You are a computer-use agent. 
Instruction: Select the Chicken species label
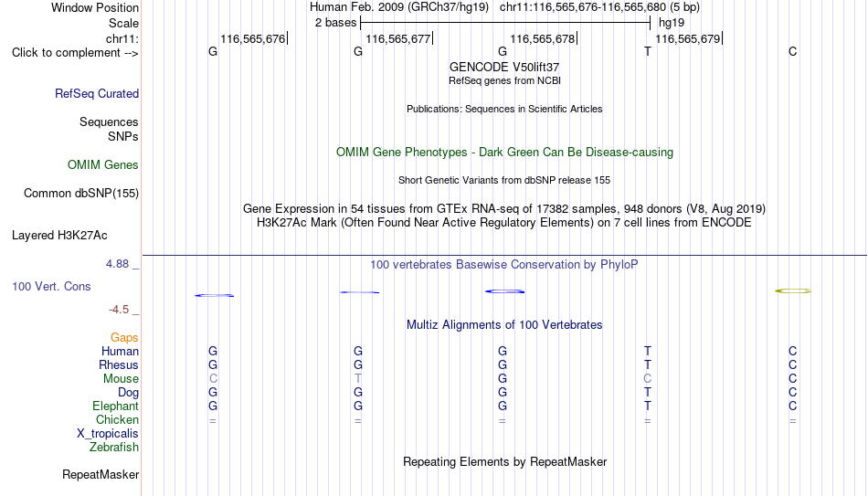pyautogui.click(x=117, y=419)
